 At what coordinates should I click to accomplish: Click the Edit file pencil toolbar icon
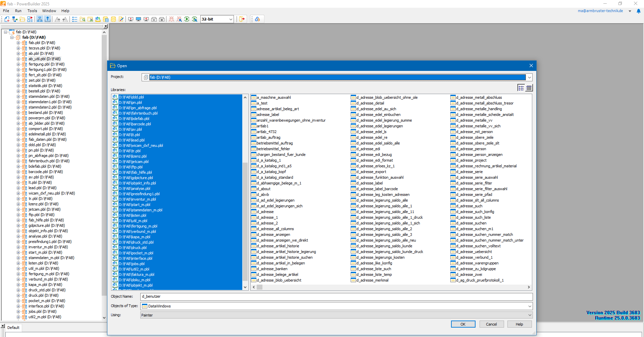pyautogui.click(x=121, y=19)
